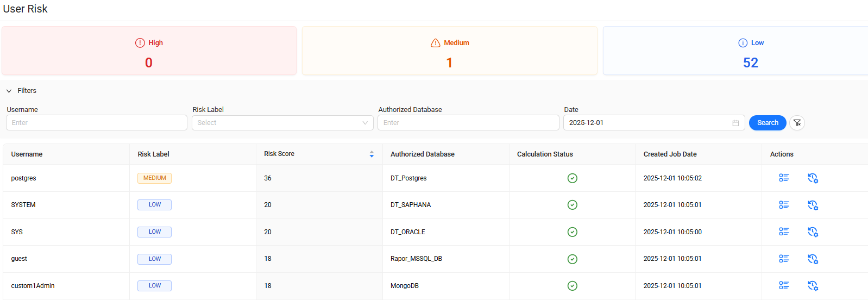Focus the Username filter input
868x300 pixels.
[97, 123]
